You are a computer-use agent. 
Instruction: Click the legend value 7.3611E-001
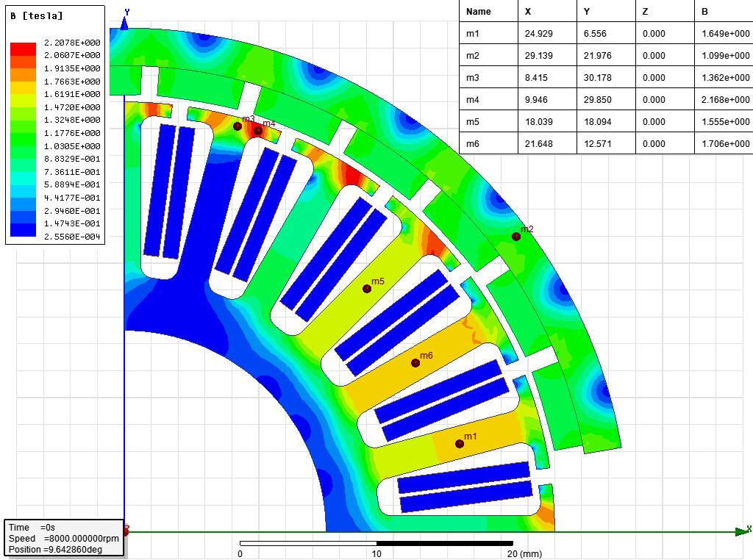pyautogui.click(x=72, y=172)
